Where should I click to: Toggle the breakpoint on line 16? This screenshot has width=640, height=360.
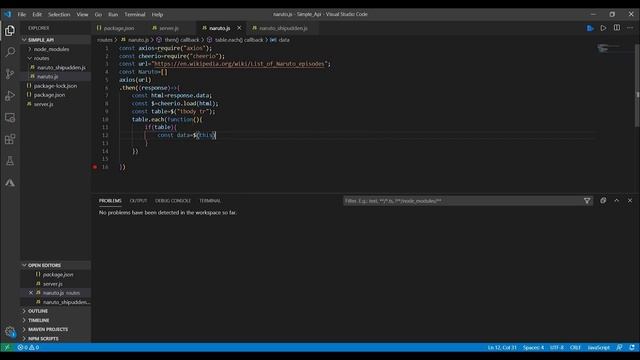(95, 167)
